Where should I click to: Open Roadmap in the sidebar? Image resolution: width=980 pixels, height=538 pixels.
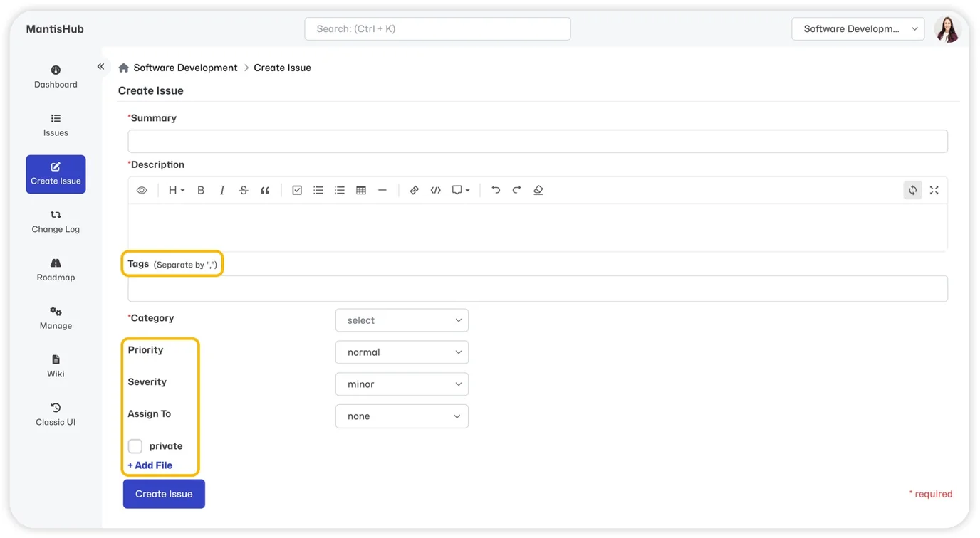56,270
